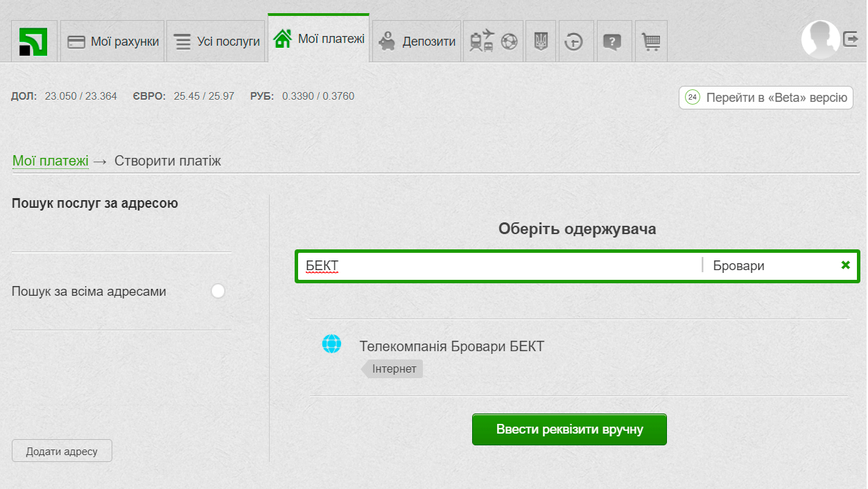Click the logout exit icon

point(851,39)
